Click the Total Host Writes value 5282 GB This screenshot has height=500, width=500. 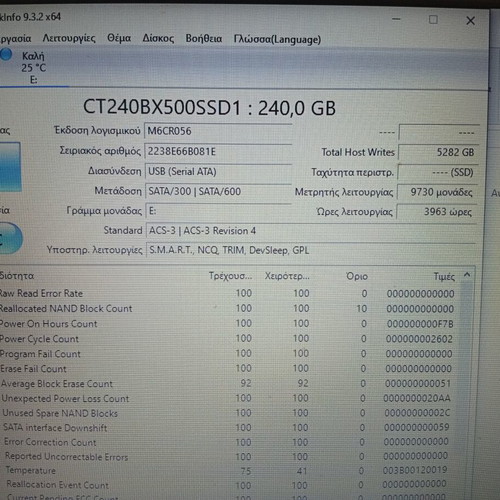(x=439, y=152)
